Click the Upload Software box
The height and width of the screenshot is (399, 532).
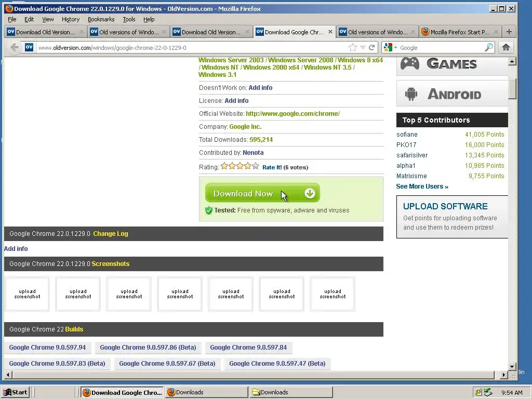[x=452, y=217]
